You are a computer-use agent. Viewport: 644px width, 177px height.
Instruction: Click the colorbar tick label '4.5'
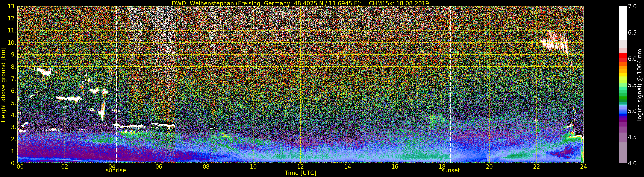[632, 137]
